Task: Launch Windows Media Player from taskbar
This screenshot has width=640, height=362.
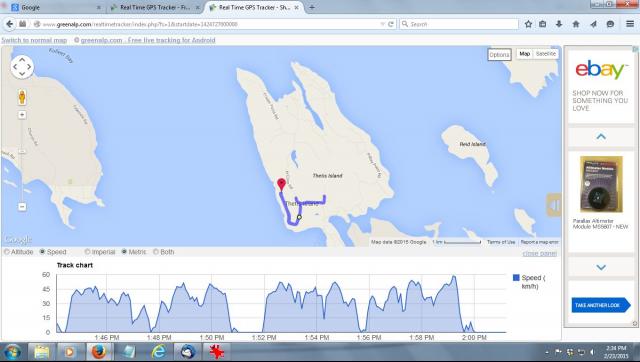Action: coord(70,352)
